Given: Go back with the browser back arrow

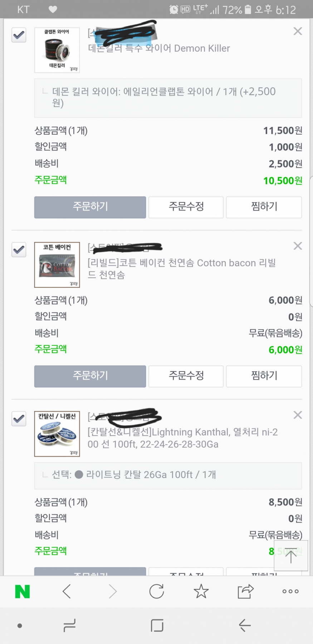Looking at the screenshot, I should point(67,592).
